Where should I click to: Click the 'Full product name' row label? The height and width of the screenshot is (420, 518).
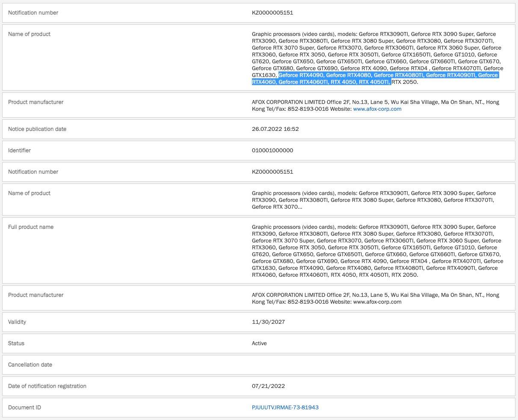coord(31,227)
